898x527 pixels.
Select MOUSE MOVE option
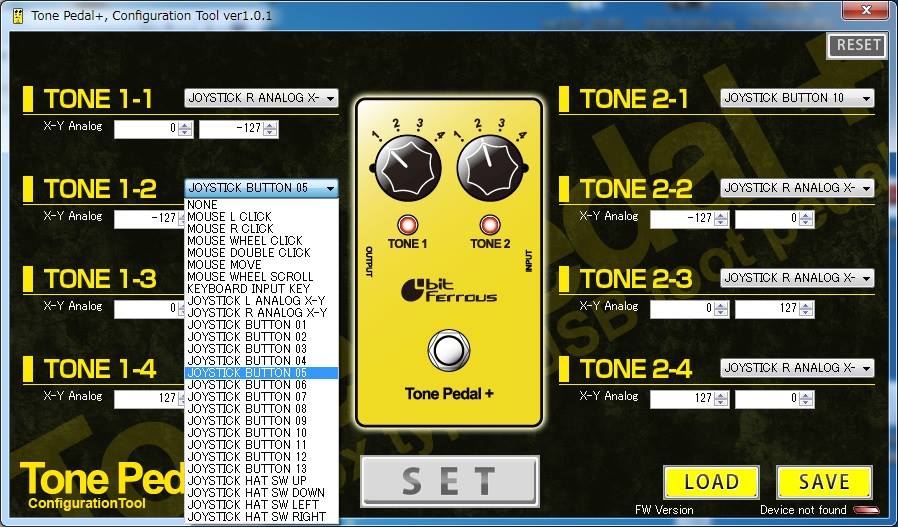pyautogui.click(x=261, y=265)
